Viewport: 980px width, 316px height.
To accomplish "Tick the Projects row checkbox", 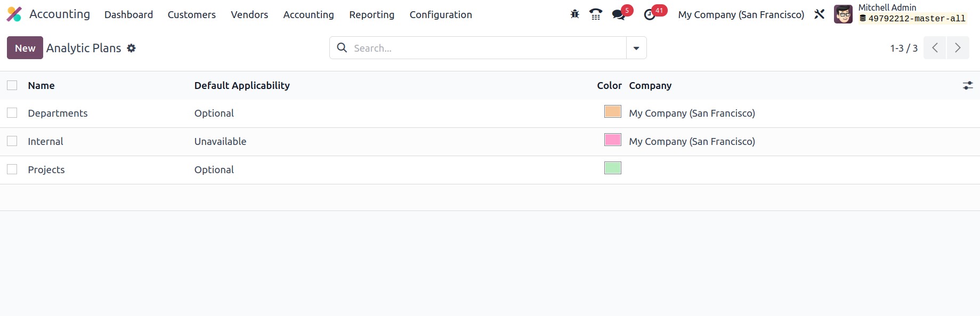I will [12, 169].
